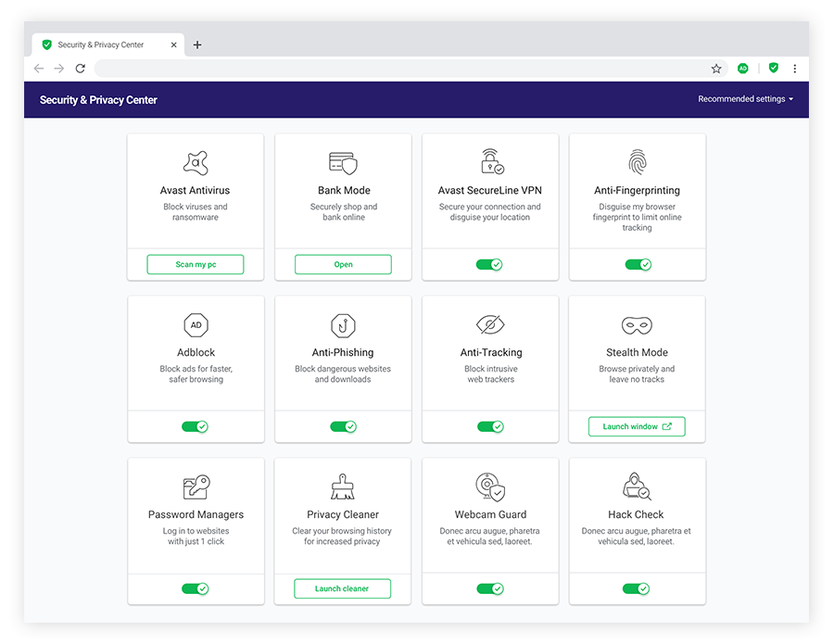Click the Hack Check hacker icon
This screenshot has width=834, height=644.
click(x=637, y=486)
